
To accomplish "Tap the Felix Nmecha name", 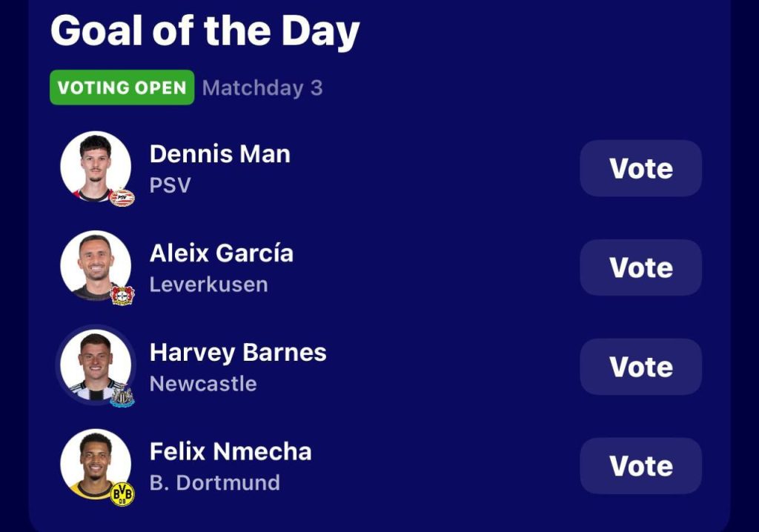I will pyautogui.click(x=231, y=452).
